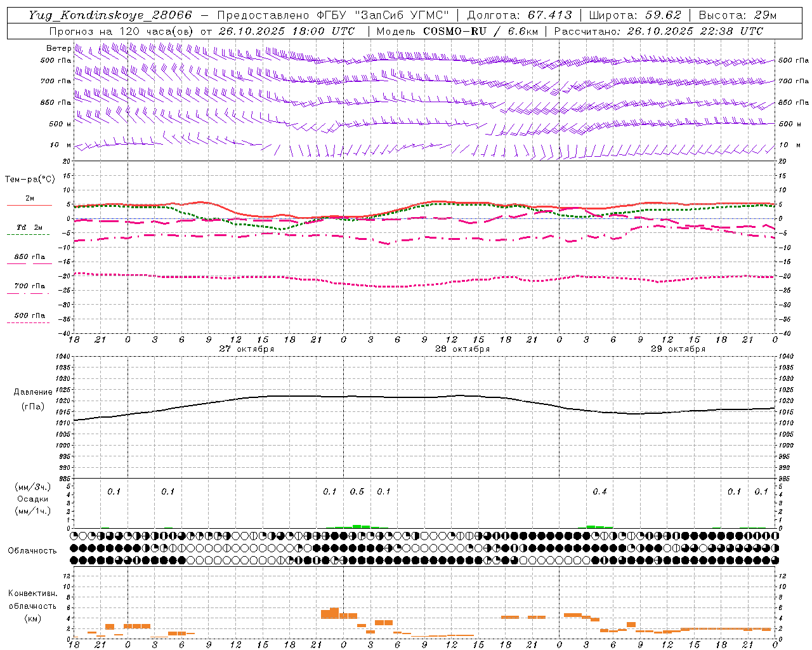Click the 0.4 precipitation value
812x650 pixels.
pos(599,491)
